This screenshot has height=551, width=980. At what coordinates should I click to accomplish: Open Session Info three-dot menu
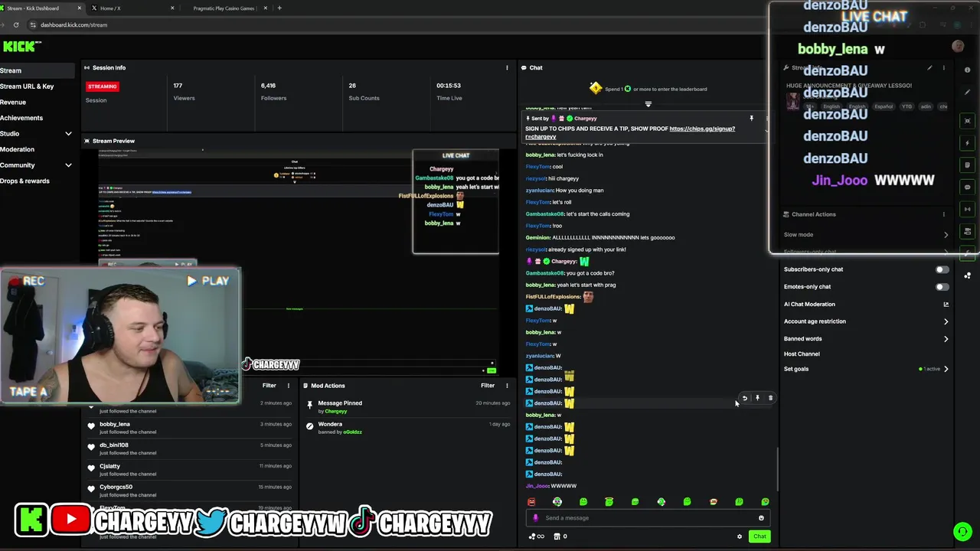(x=507, y=67)
